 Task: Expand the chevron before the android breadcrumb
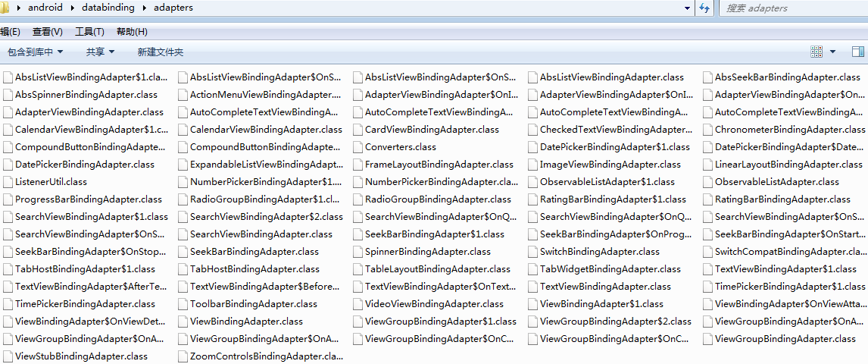[17, 8]
